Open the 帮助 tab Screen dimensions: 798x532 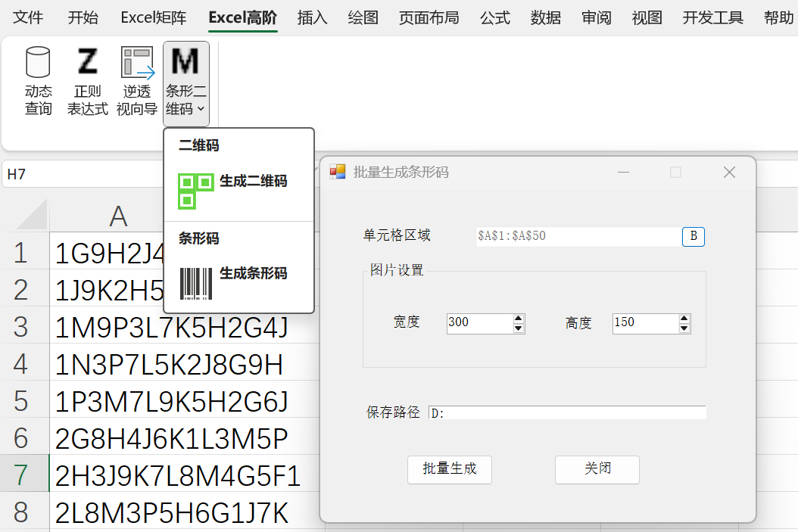pos(778,18)
